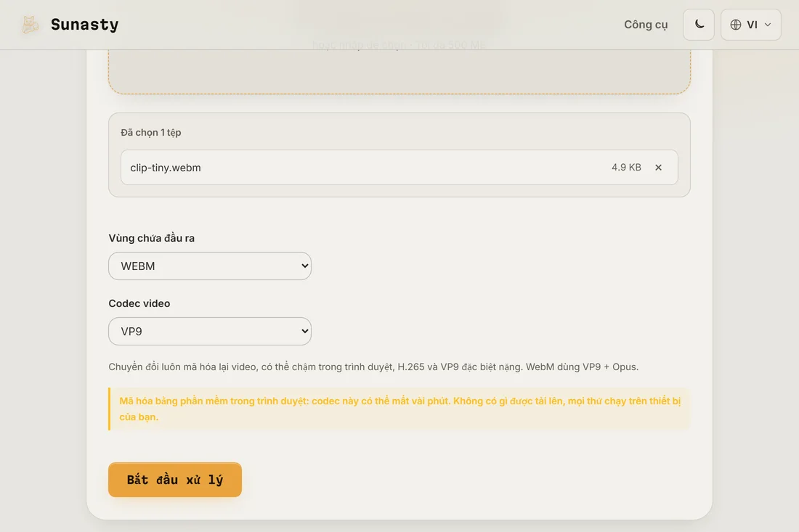Open the VI language selector
The image size is (799, 532).
[x=750, y=25]
